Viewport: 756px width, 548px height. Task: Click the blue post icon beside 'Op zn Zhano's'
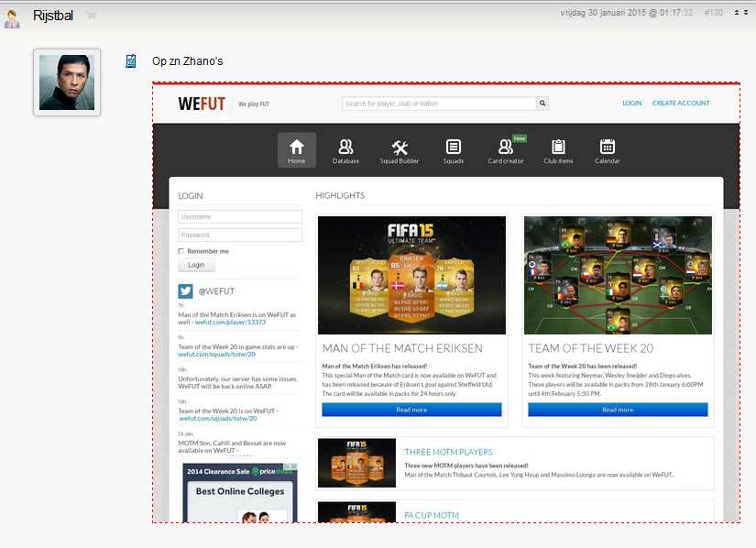coord(131,61)
